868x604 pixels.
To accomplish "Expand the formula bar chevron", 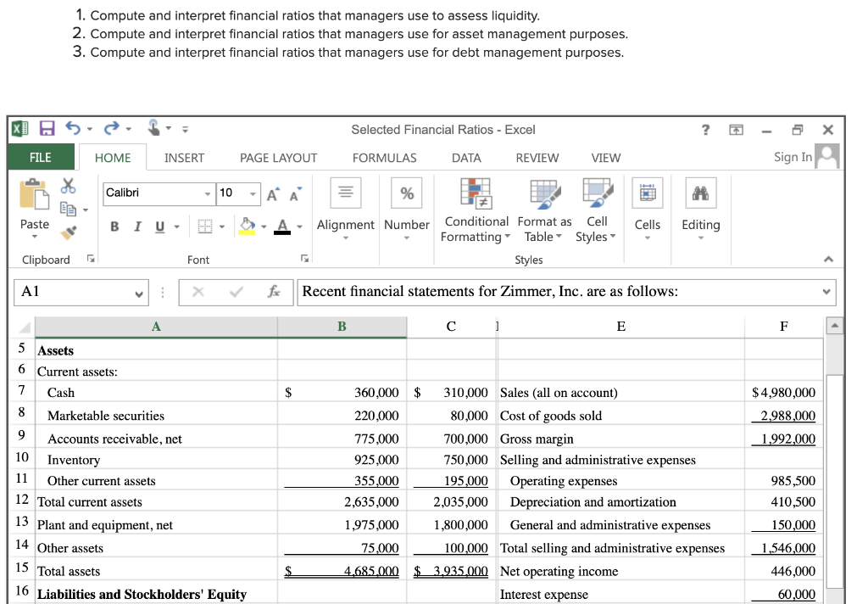I will point(826,292).
